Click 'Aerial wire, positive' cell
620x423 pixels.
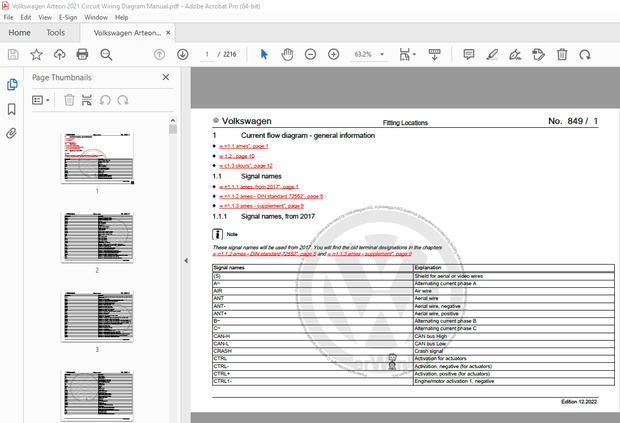(513, 313)
